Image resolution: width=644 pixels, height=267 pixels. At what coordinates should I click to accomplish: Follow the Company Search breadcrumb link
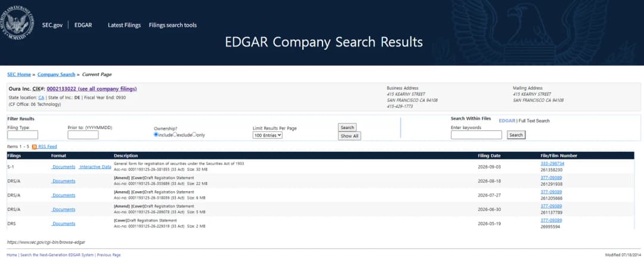[x=56, y=75]
